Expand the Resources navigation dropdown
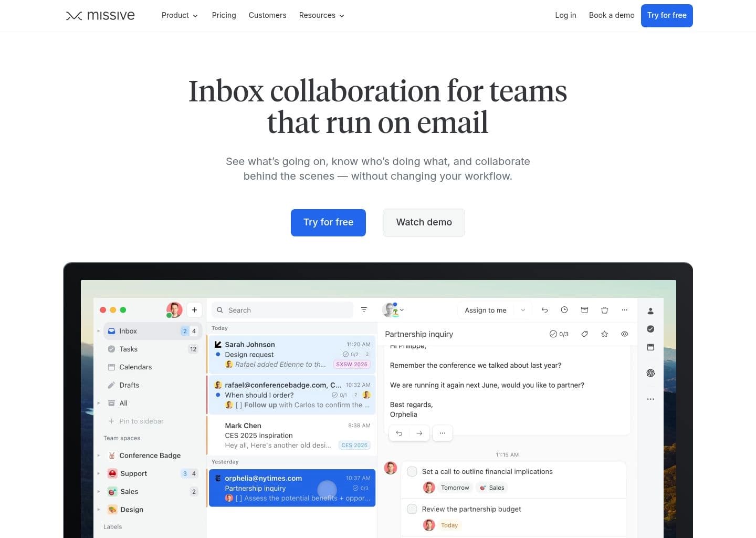This screenshot has width=756, height=538. [321, 15]
